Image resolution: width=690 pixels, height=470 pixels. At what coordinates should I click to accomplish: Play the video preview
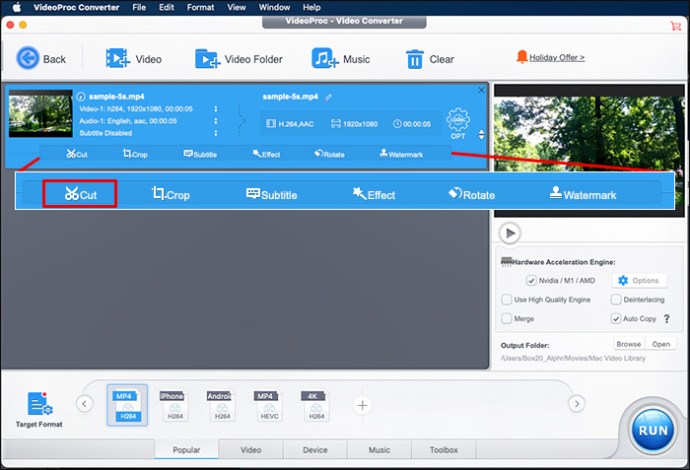(510, 233)
